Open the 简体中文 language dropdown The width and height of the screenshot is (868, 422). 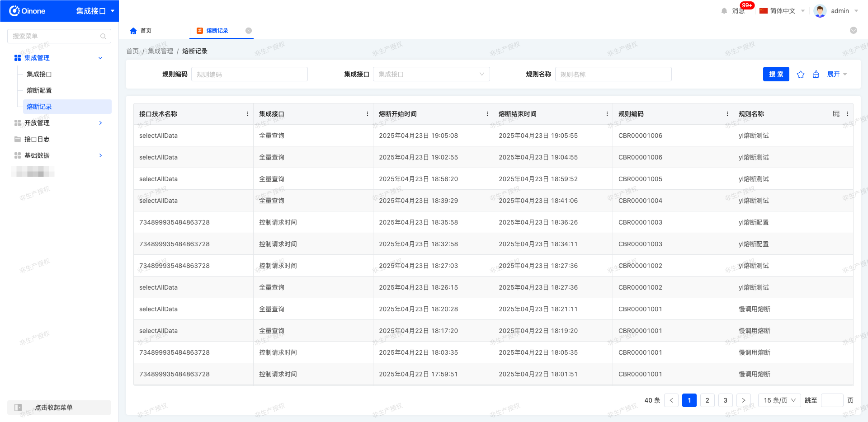pyautogui.click(x=782, y=11)
